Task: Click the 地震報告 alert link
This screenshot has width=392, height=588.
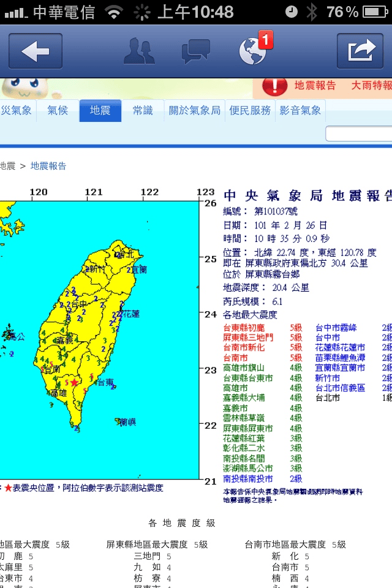Action: [x=315, y=86]
